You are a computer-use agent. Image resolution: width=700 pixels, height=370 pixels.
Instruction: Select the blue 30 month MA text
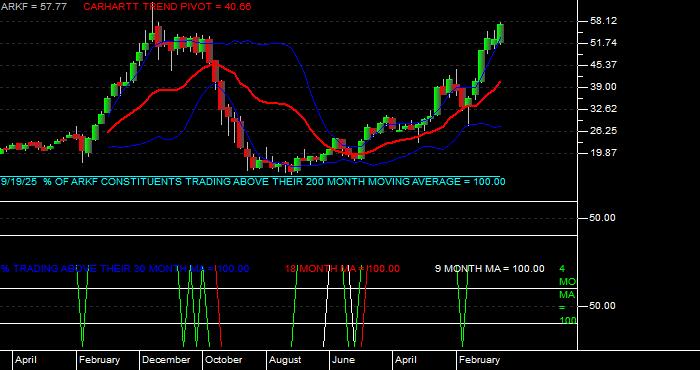click(125, 269)
